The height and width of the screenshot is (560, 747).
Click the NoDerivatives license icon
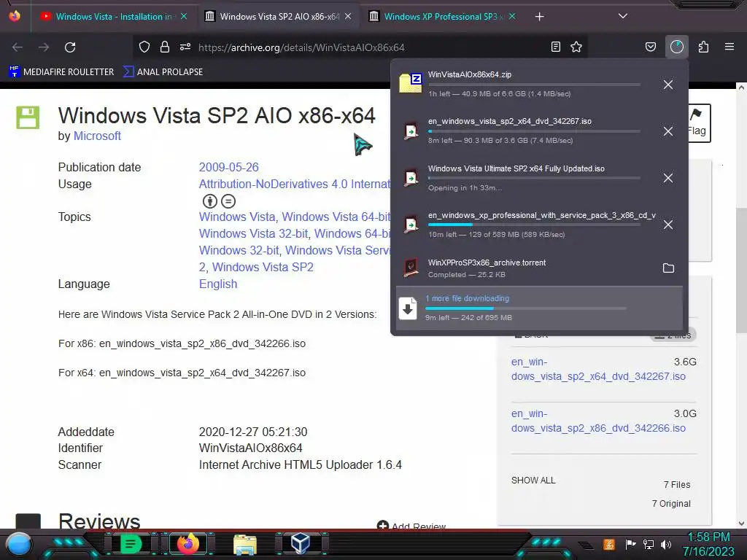pos(228,201)
